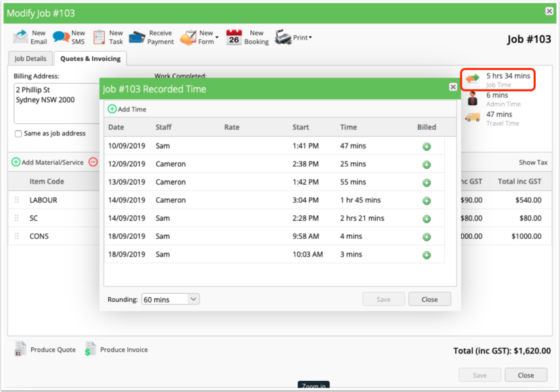Screen dimensions: 560x392
Task: Expand the New Form dropdown arrow
Action: coord(217,37)
